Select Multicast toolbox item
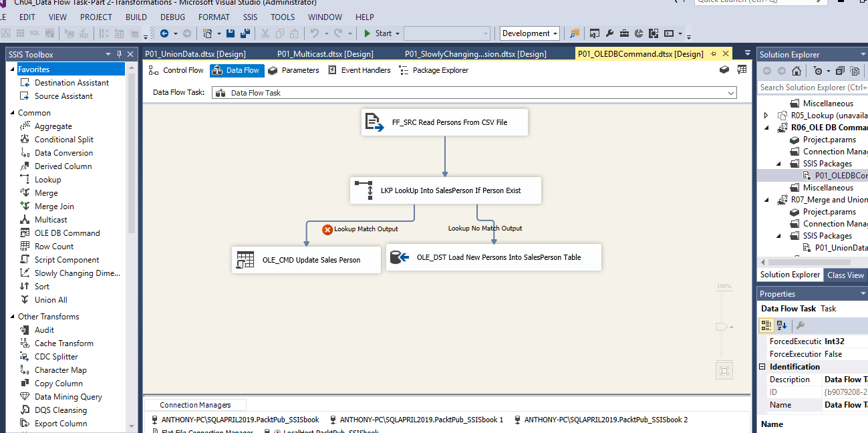 click(51, 220)
